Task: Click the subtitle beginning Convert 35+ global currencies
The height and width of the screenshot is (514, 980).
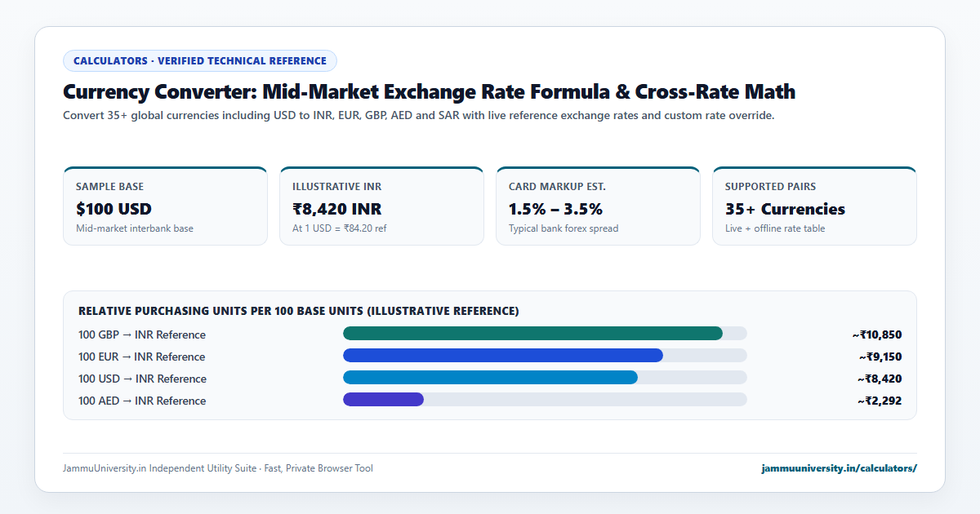Action: click(418, 116)
